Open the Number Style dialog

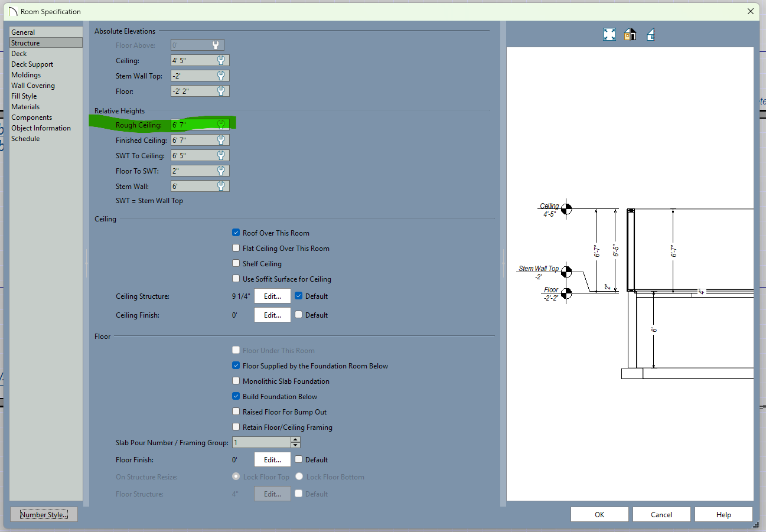click(44, 515)
